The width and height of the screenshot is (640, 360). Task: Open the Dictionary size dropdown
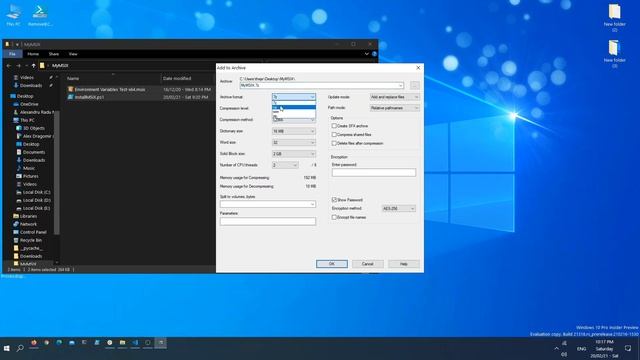[x=294, y=131]
